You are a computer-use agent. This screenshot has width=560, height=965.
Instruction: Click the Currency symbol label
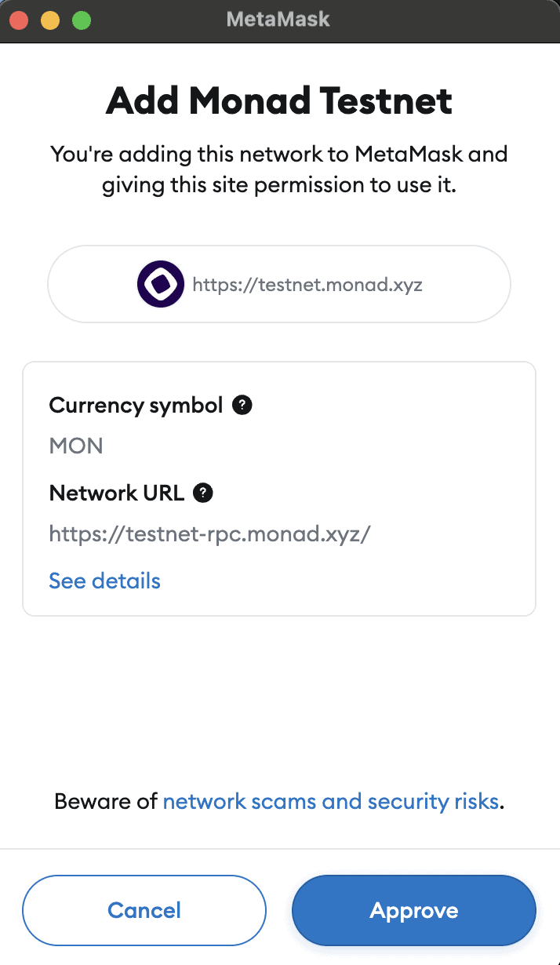pyautogui.click(x=136, y=405)
